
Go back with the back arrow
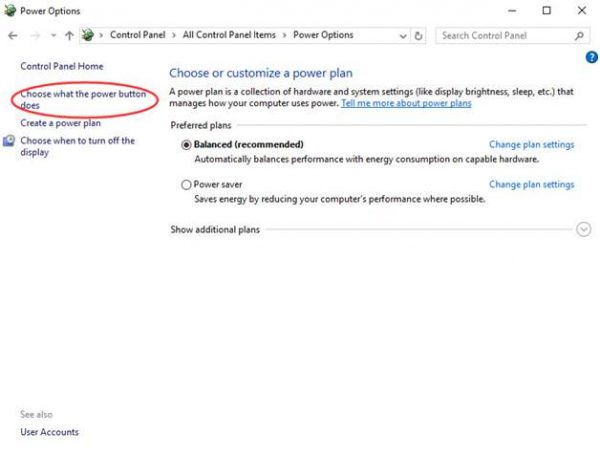pyautogui.click(x=13, y=36)
